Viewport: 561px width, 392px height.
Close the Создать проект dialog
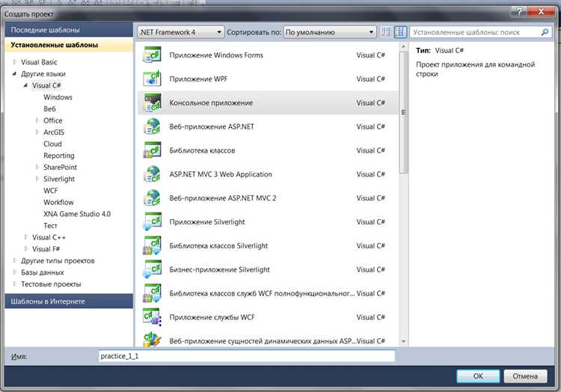(541, 11)
